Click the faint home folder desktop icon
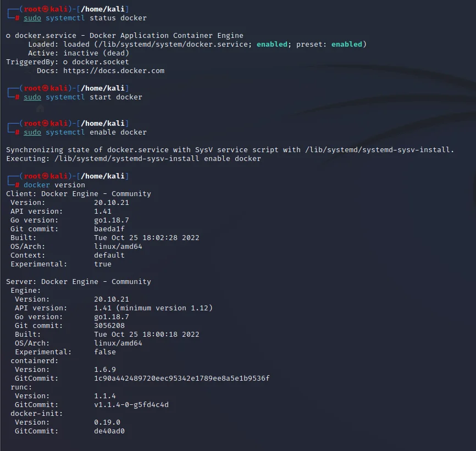Viewport: 476px width, 451px height. [40, 109]
